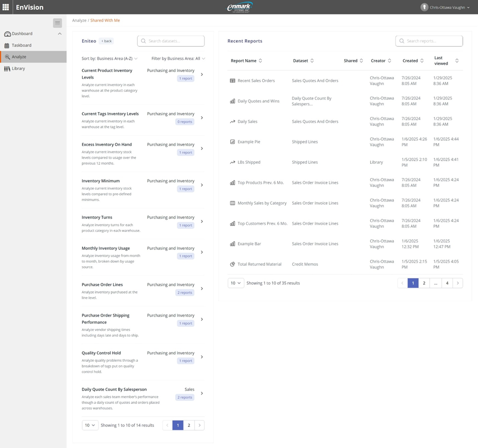478x448 pixels.
Task: Toggle the sidebar collapse hamburger button
Action: [x=57, y=23]
